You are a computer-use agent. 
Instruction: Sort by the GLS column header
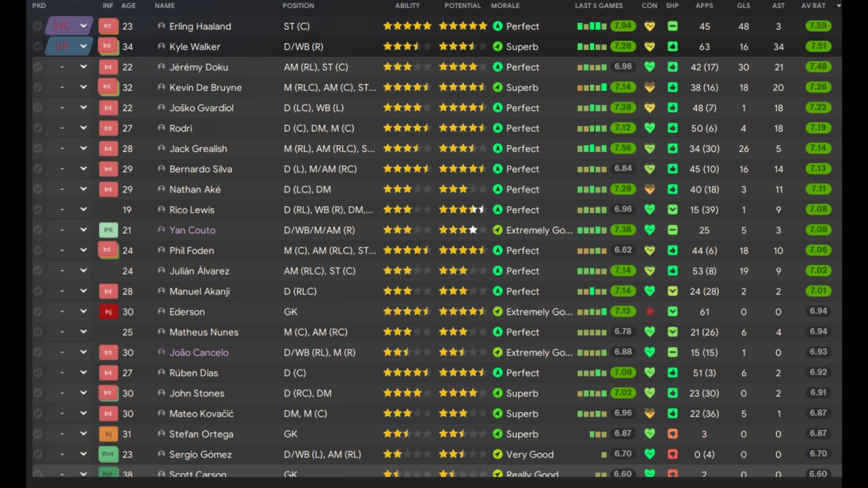click(x=744, y=5)
